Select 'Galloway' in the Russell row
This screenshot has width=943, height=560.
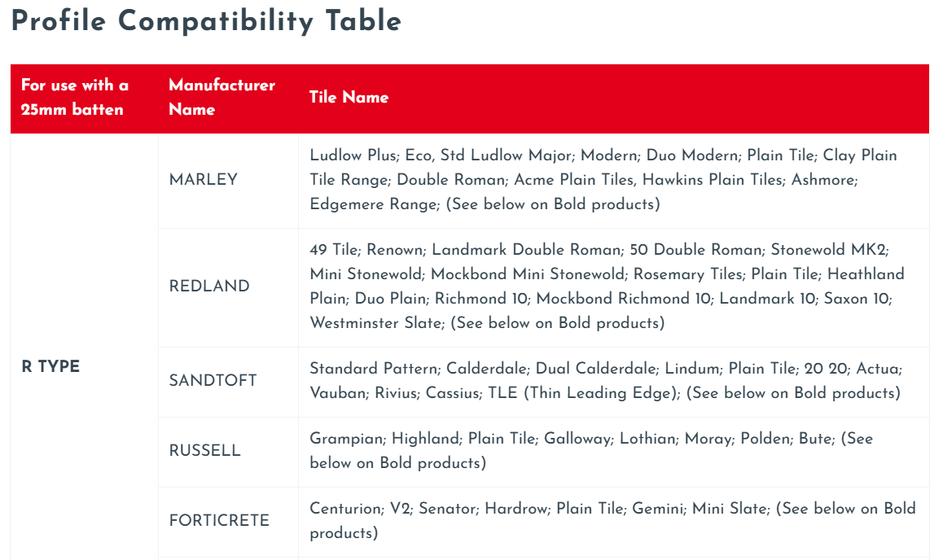click(577, 439)
